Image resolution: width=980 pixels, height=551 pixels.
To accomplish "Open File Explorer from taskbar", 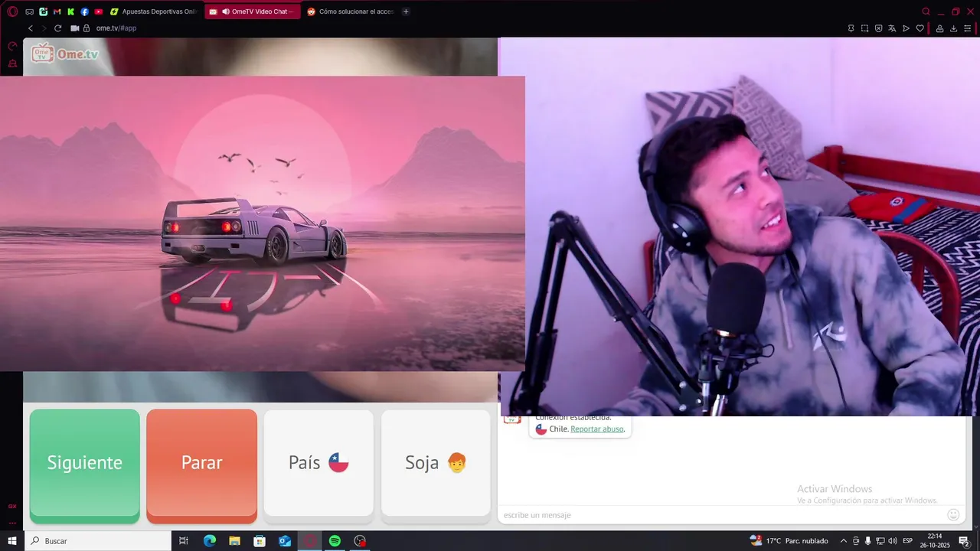I will click(234, 541).
